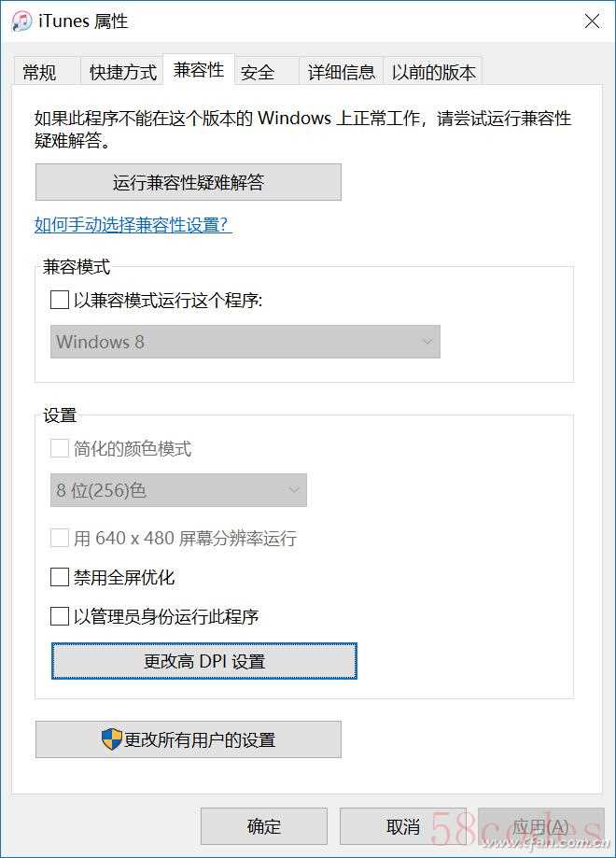616x858 pixels.
Task: Check 以管理员身份运行此程序
Action: click(60, 616)
